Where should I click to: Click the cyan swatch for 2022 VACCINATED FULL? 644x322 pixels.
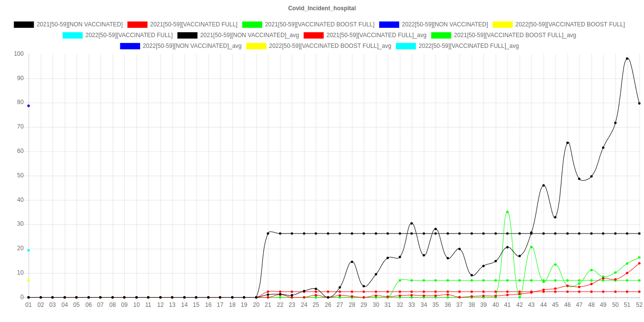73,35
